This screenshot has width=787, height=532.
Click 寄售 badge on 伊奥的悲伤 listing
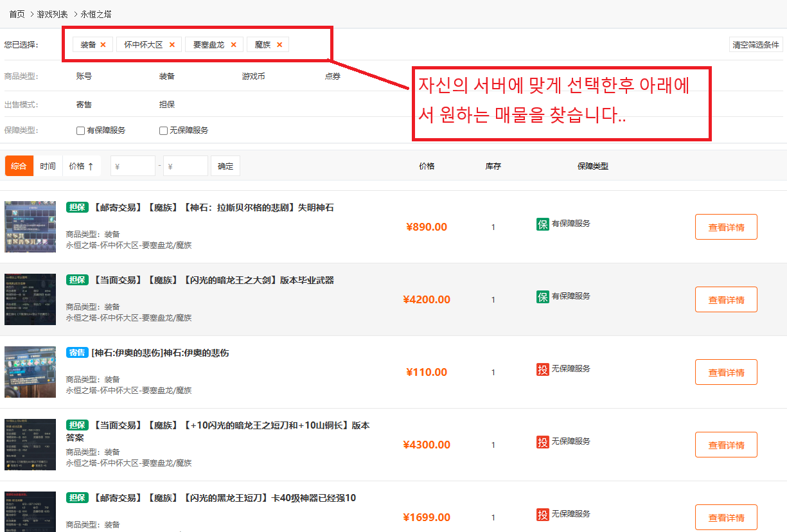[x=77, y=353]
